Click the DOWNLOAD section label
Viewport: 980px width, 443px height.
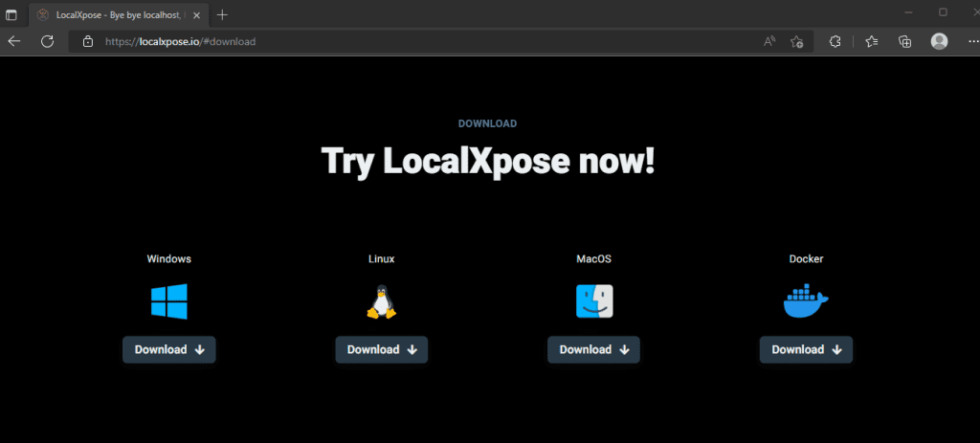click(x=487, y=123)
